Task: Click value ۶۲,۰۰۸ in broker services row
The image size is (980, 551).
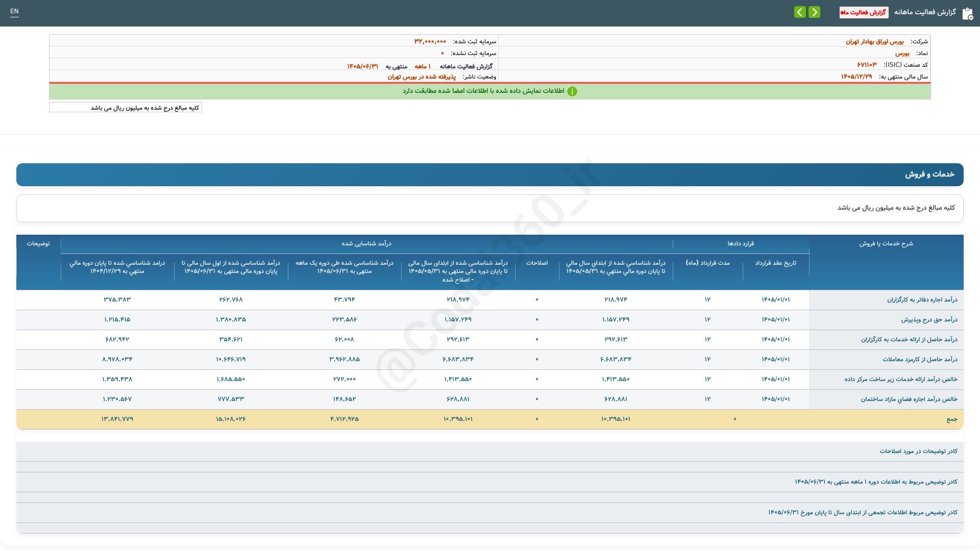Action: pos(345,339)
